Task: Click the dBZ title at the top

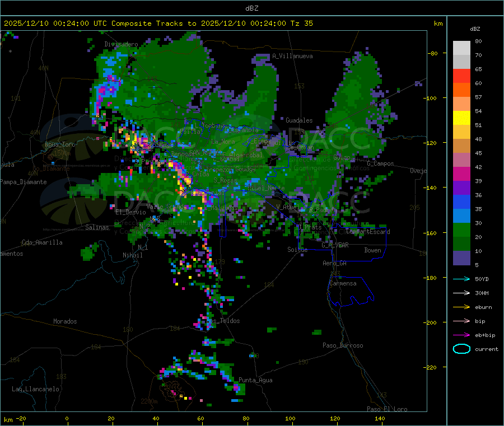Action: (x=251, y=8)
